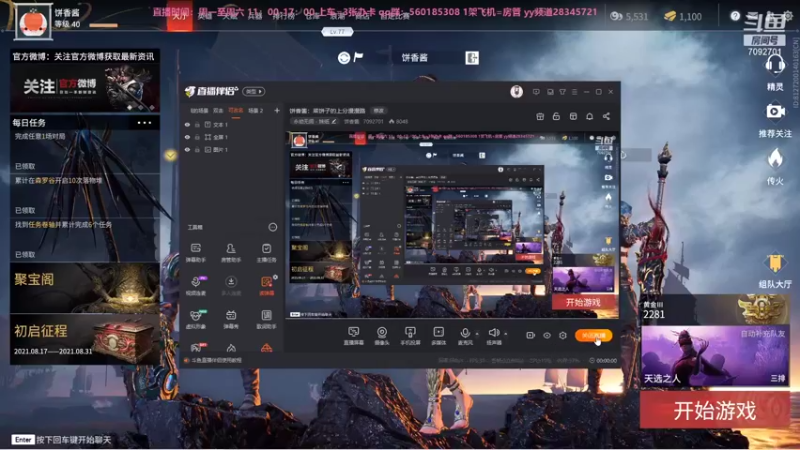The image size is (800, 450).
Task: Add a 直播屏幕 screen capture source
Action: coord(353,336)
